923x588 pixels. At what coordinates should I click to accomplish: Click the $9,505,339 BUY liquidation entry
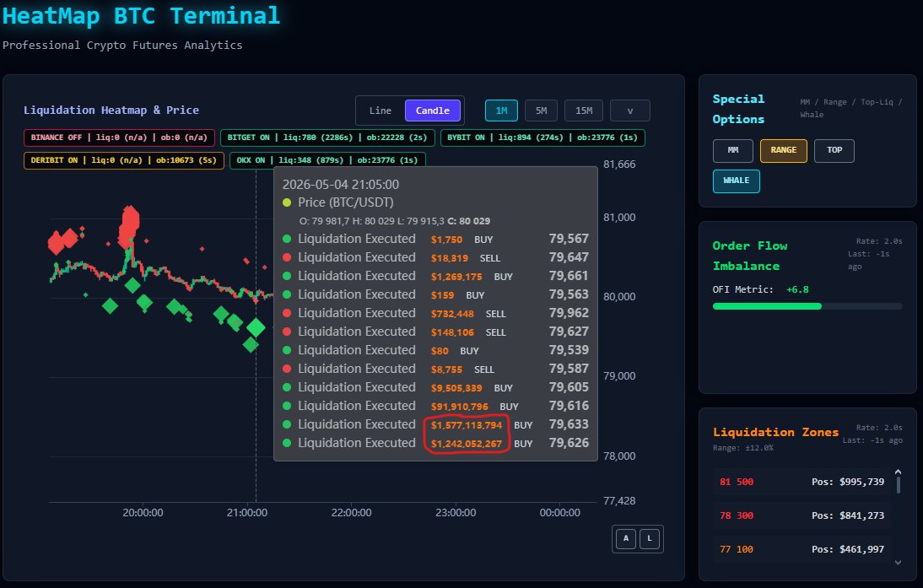pos(435,388)
